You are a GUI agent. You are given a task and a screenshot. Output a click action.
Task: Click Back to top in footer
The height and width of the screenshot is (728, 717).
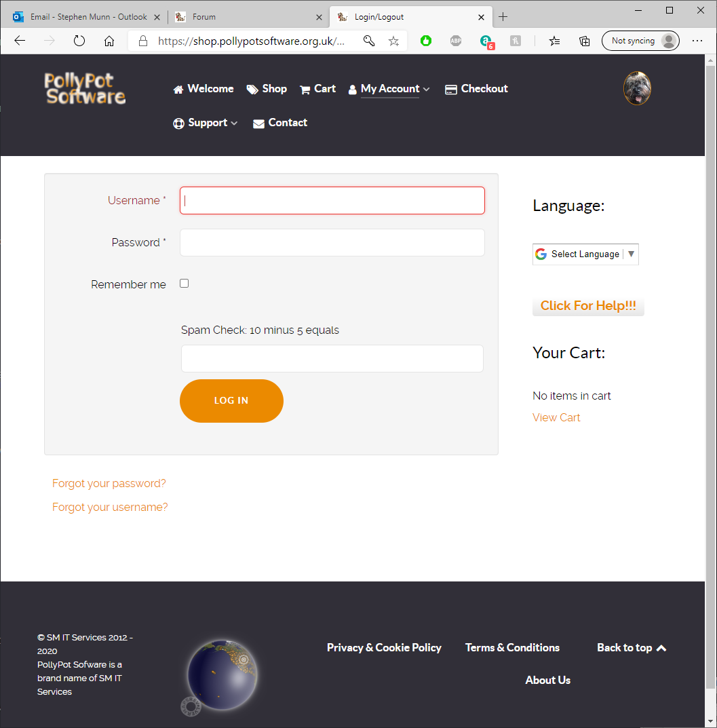pos(632,647)
